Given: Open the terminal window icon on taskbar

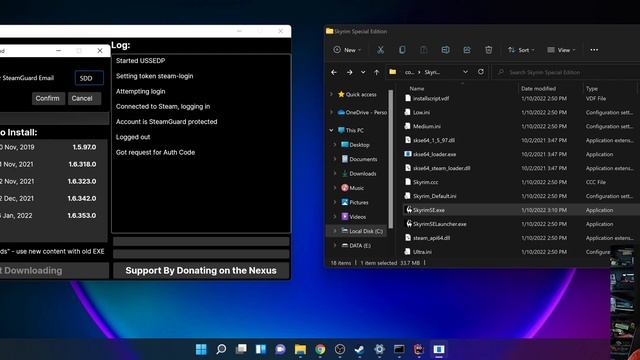Looking at the screenshot, I should coord(399,349).
